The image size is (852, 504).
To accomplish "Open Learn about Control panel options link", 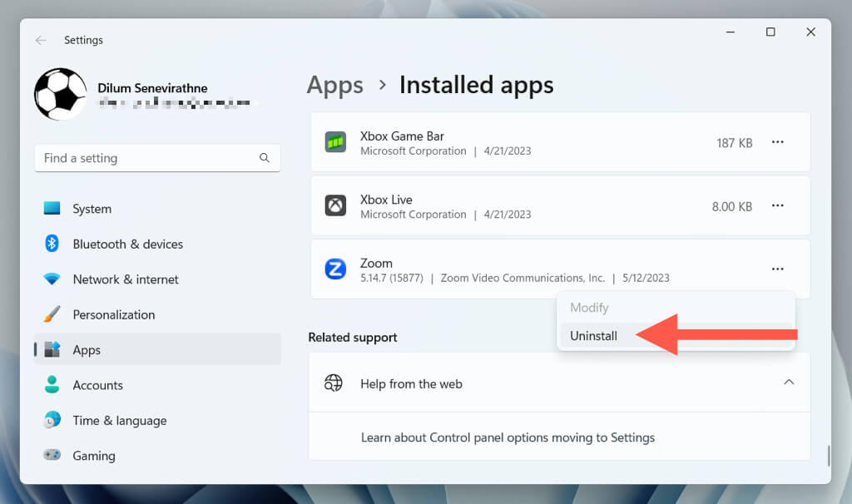I will (508, 437).
